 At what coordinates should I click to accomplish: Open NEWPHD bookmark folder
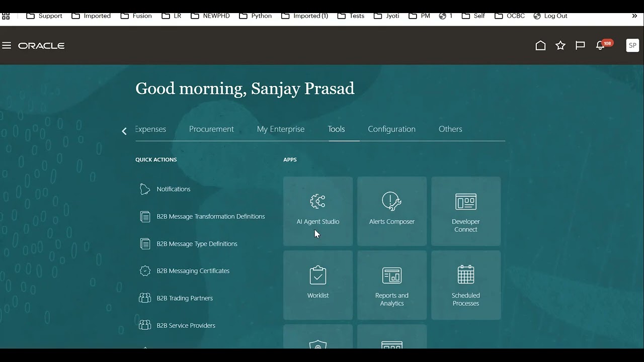[x=210, y=16]
